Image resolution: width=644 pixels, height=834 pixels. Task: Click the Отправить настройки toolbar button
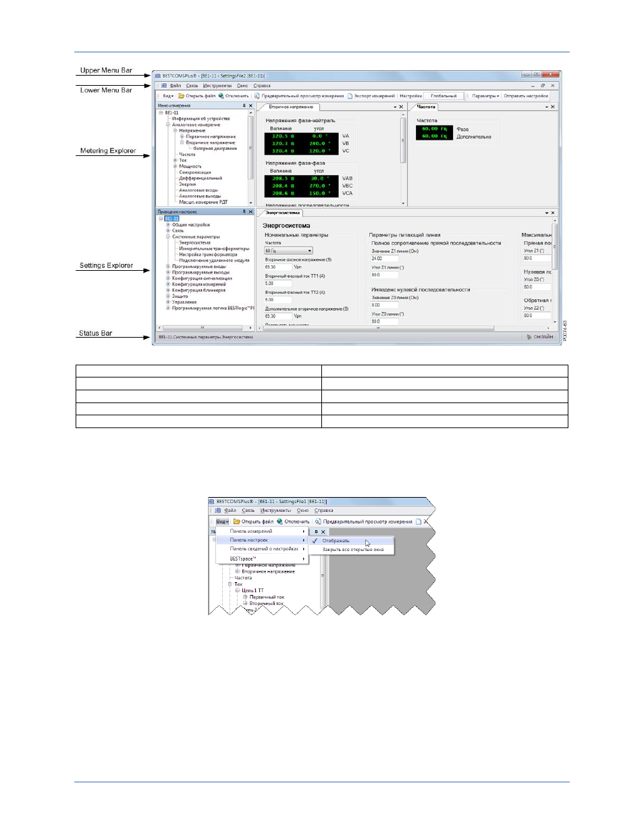coord(526,96)
